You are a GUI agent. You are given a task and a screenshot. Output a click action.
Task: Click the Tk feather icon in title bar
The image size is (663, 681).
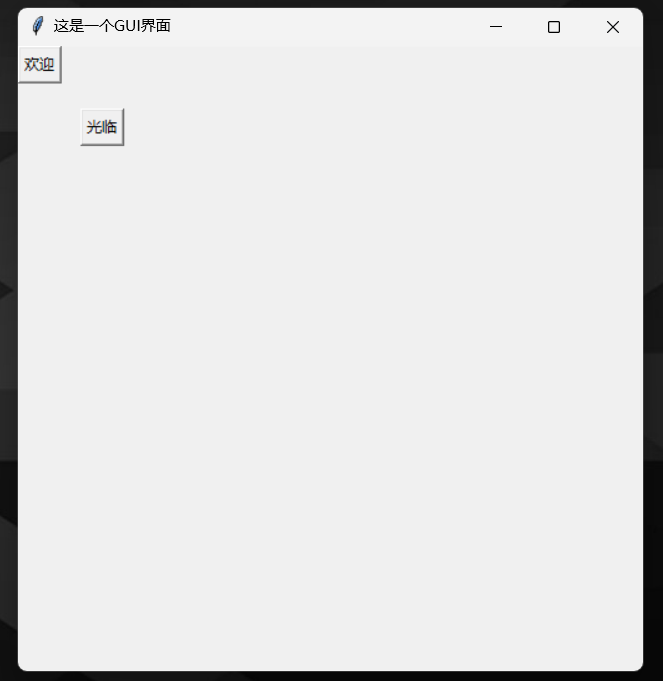tap(38, 26)
